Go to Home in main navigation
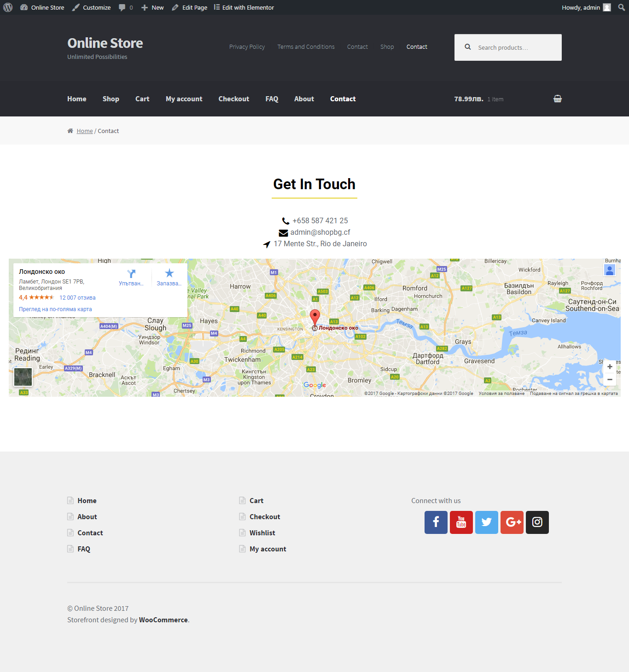The width and height of the screenshot is (629, 672). click(x=76, y=99)
